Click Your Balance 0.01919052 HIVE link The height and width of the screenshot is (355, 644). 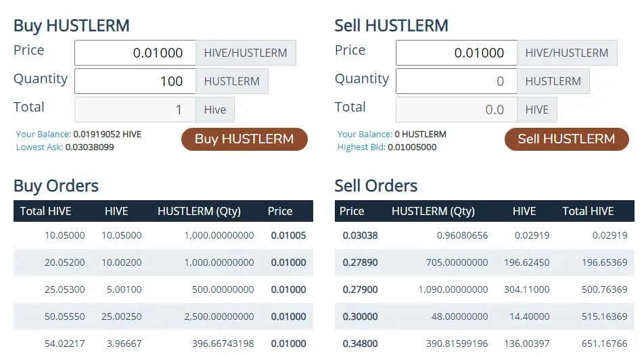tap(78, 134)
